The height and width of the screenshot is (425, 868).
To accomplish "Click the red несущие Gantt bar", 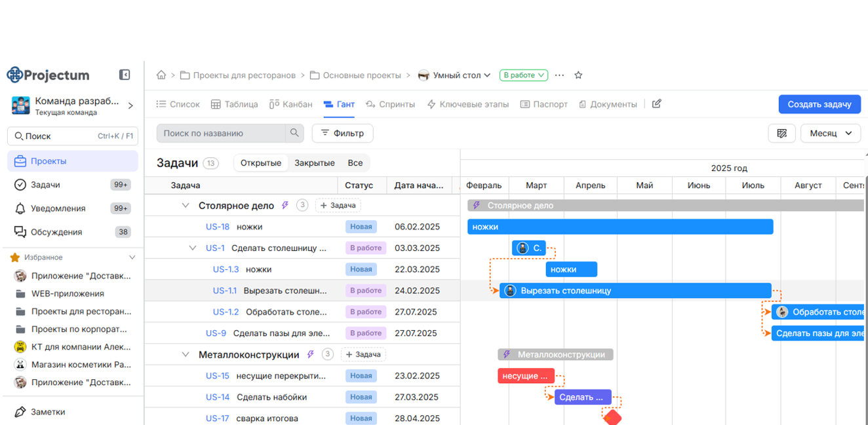I will (526, 376).
